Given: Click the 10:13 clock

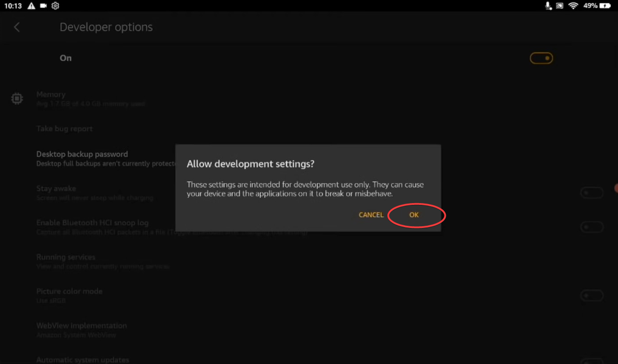Looking at the screenshot, I should 13,6.
